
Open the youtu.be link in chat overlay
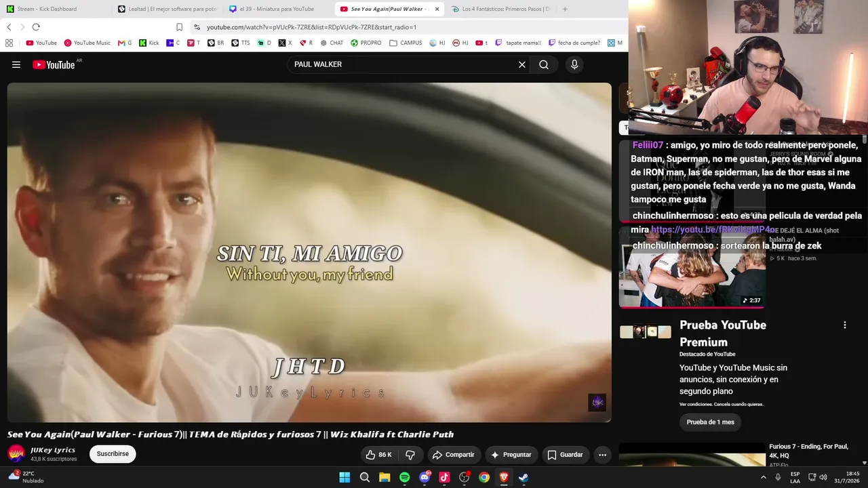pyautogui.click(x=713, y=230)
